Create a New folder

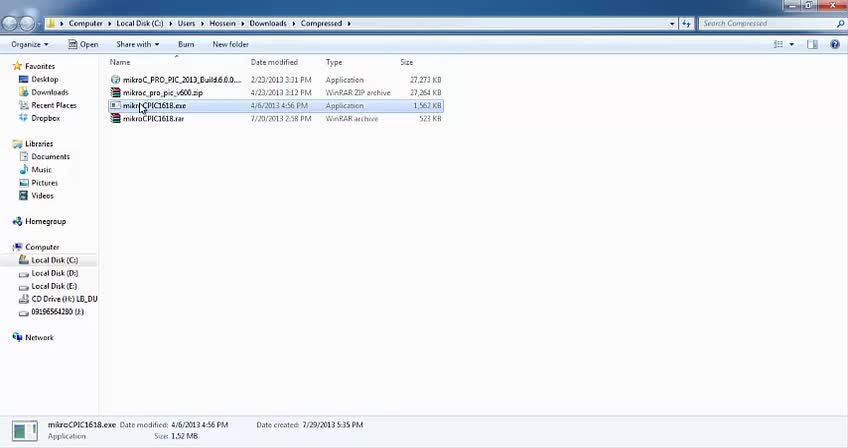coord(230,44)
